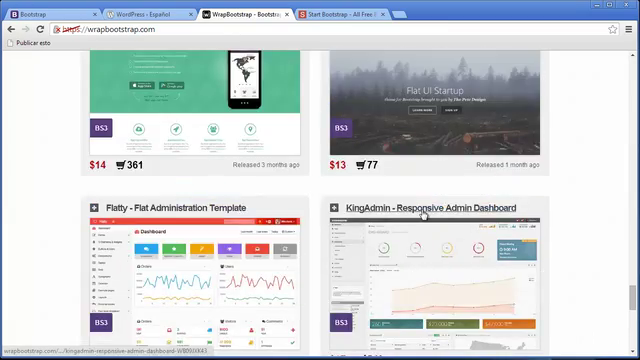Open the green mobile app template thumbnail
The width and height of the screenshot is (640, 360).
[195, 102]
